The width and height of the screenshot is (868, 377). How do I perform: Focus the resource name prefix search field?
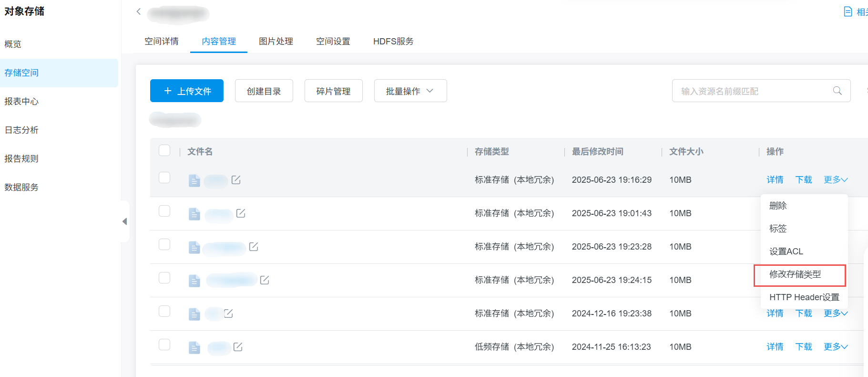[x=753, y=91]
